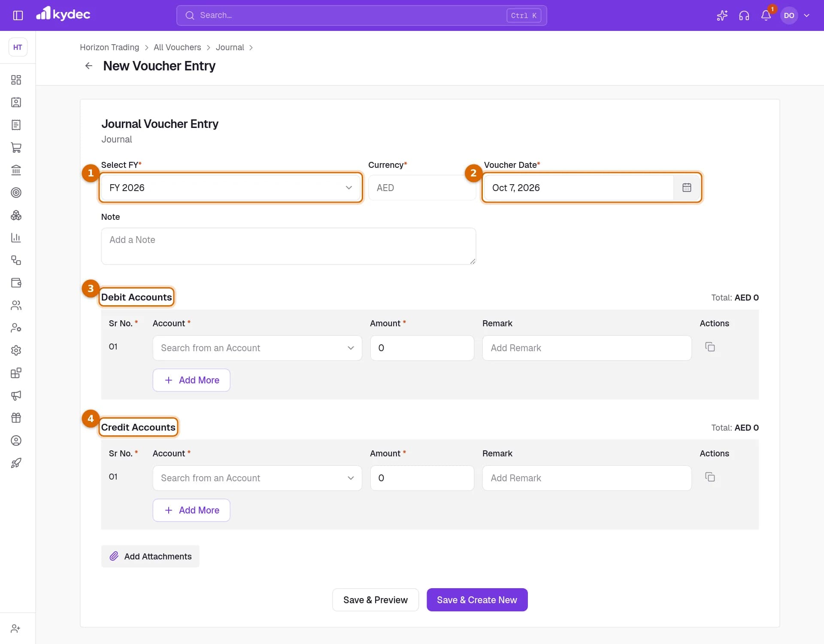Go to Horizon Trading breadcrumb
The height and width of the screenshot is (644, 824).
[x=109, y=47]
